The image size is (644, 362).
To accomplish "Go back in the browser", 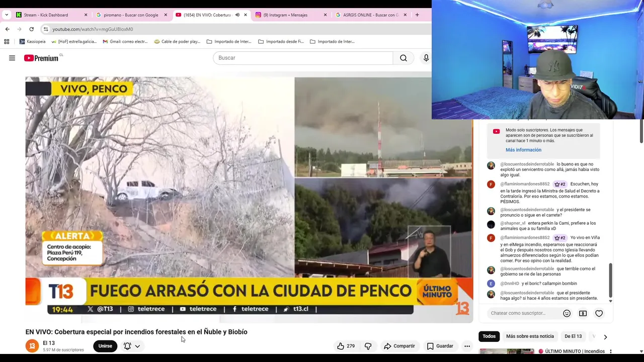I will (x=7, y=29).
